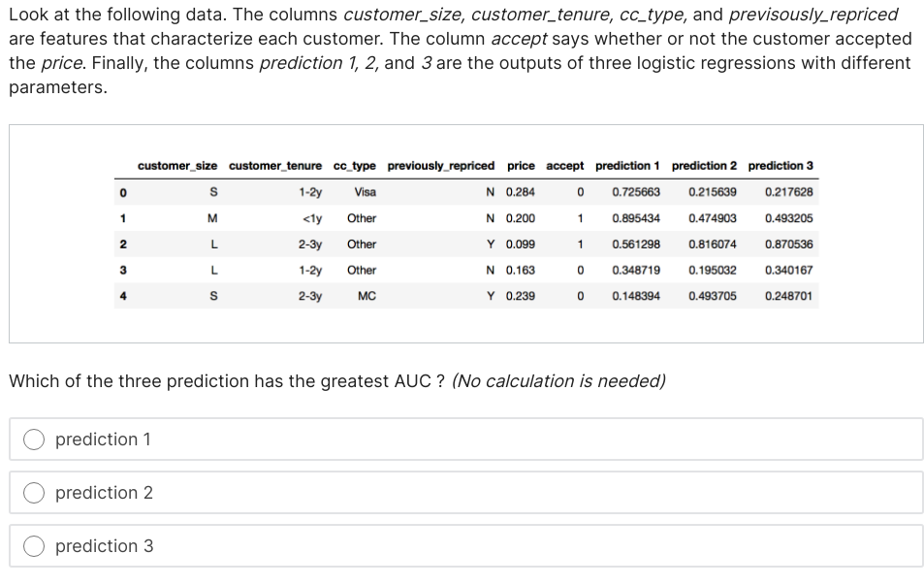Click the M customer size cell
The width and height of the screenshot is (924, 586).
click(x=212, y=218)
